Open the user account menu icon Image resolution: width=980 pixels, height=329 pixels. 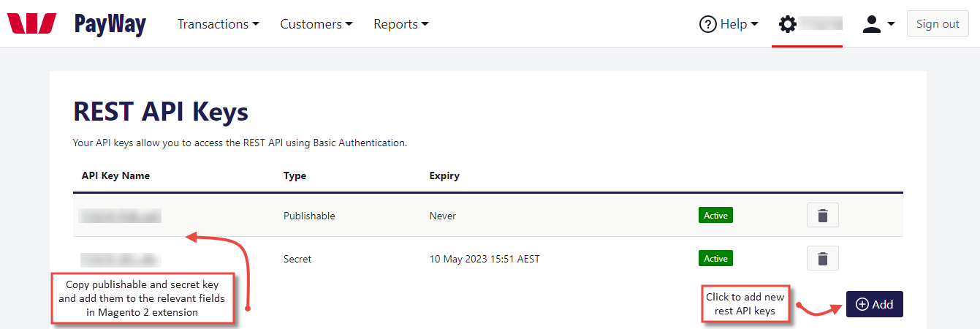pyautogui.click(x=878, y=24)
